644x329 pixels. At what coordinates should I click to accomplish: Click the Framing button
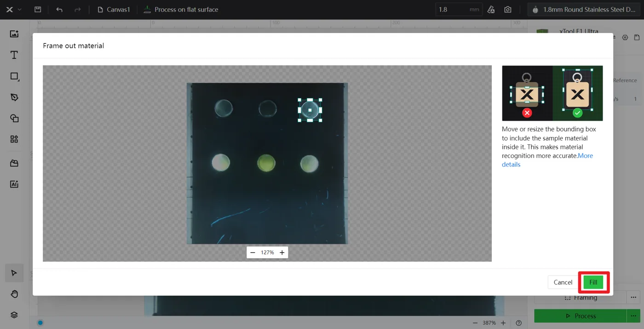click(x=581, y=297)
